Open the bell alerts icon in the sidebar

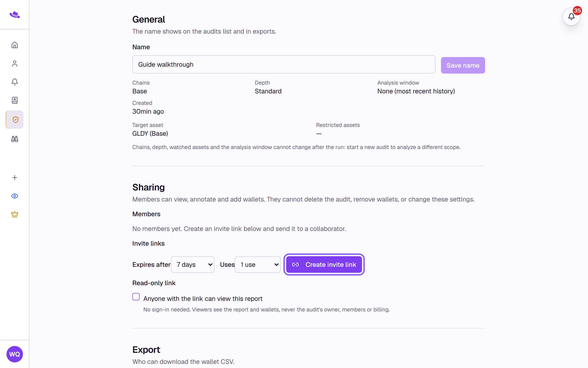(14, 82)
